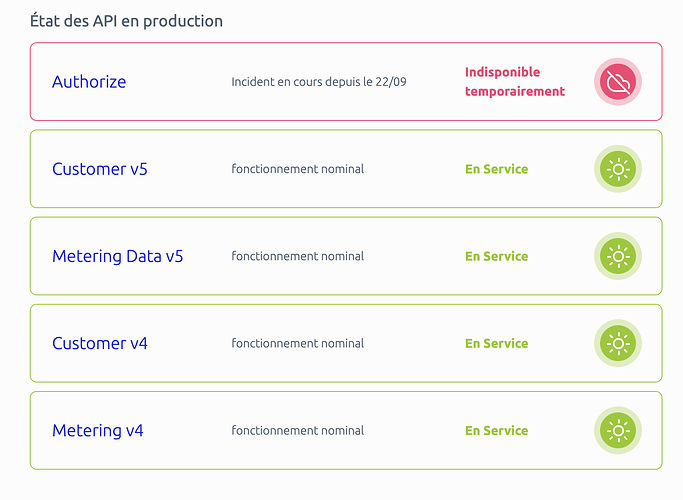Click 'fonctionnement nominal' in Customer v4 card

pos(297,343)
